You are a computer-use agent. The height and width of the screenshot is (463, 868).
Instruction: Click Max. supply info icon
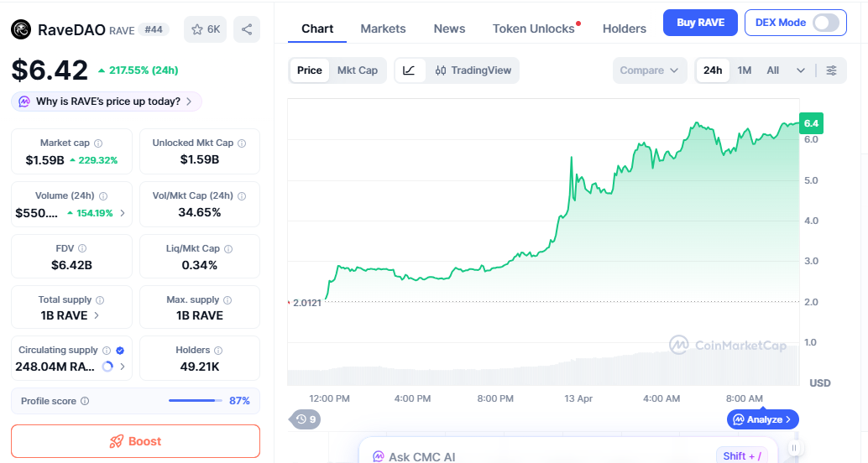pos(227,299)
